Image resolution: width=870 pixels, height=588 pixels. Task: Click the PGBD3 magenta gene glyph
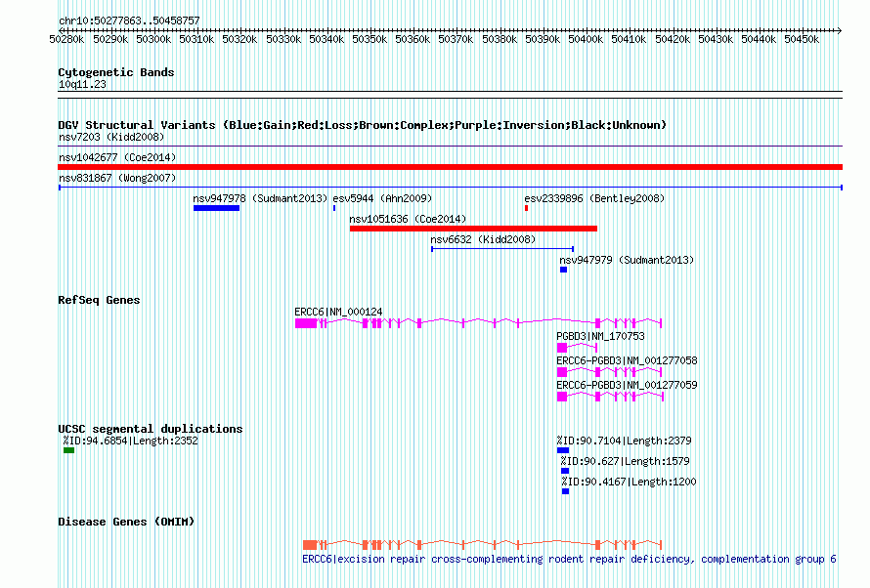(x=577, y=348)
